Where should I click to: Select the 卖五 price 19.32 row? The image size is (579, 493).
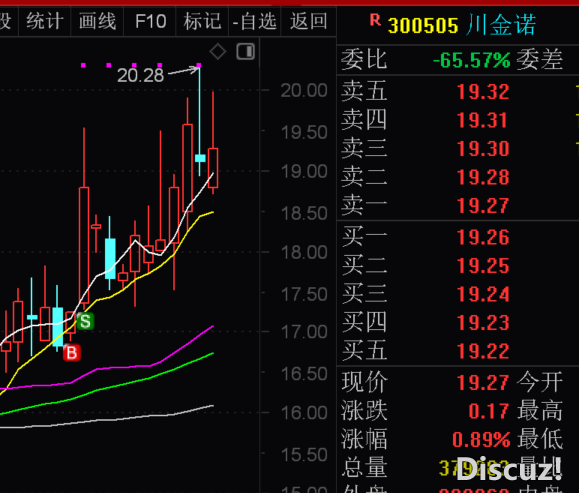point(458,91)
